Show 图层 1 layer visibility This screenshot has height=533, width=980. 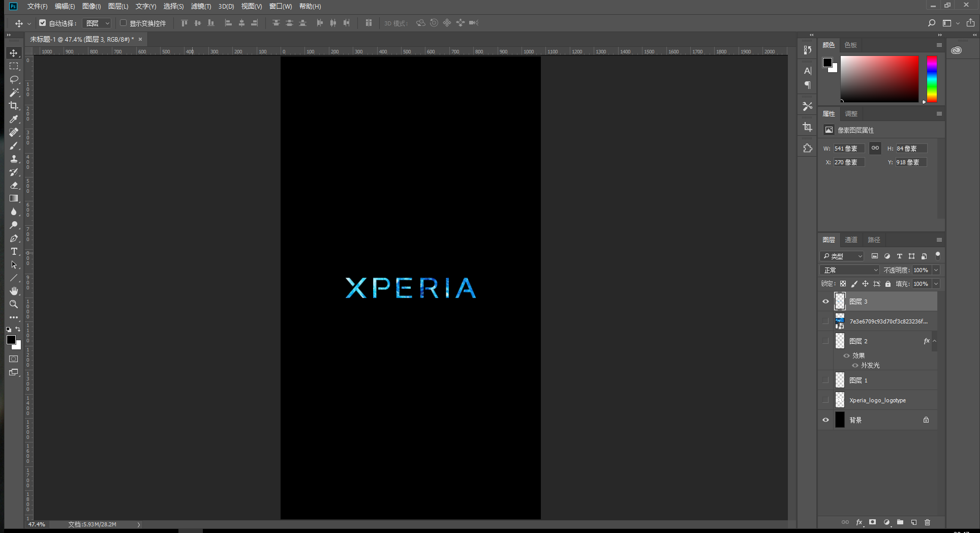pos(825,380)
